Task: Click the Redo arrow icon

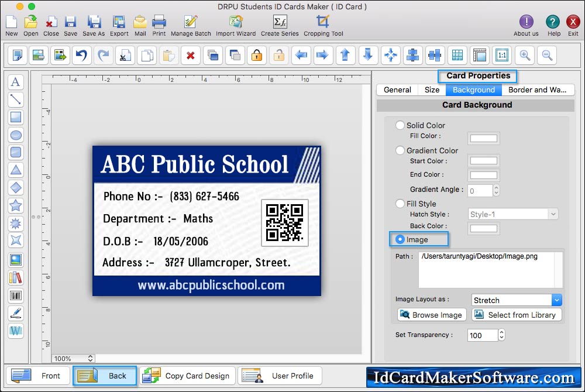Action: point(104,55)
